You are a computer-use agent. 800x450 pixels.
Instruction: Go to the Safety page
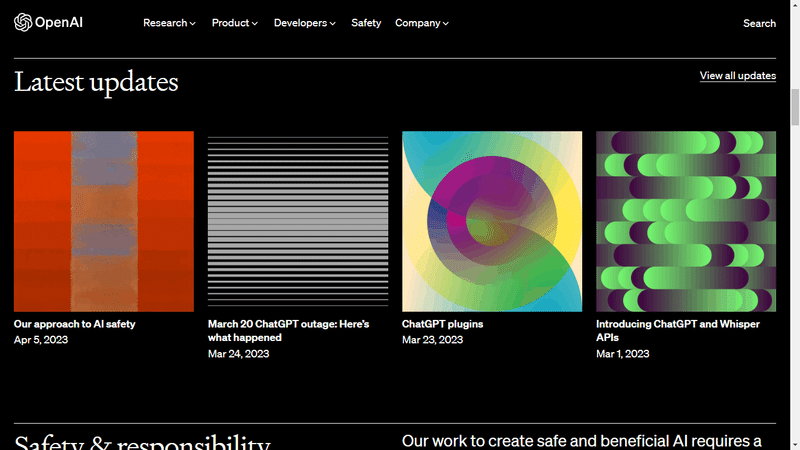366,23
